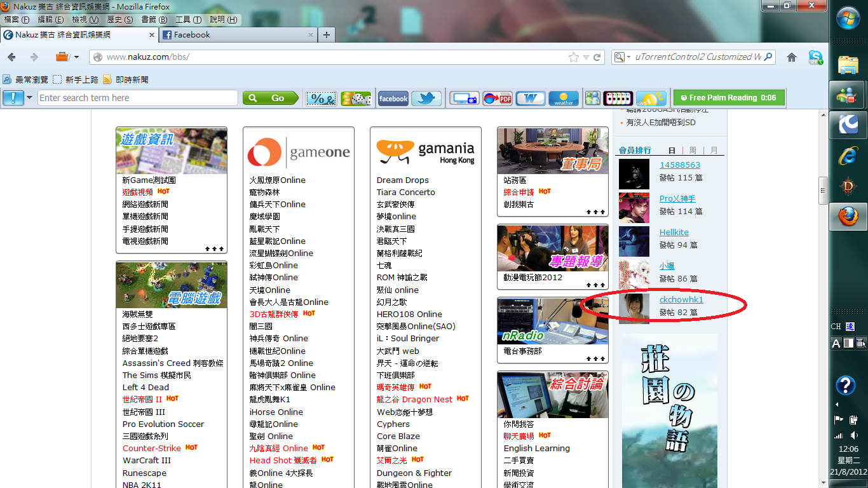Click the Skype icon in navigation bar
The height and width of the screenshot is (488, 868).
[x=816, y=57]
